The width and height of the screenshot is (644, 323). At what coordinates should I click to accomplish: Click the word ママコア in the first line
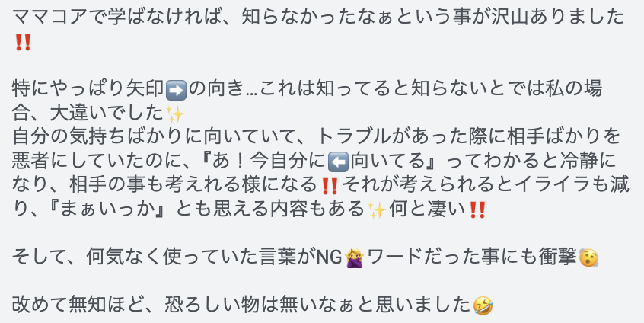(x=50, y=18)
